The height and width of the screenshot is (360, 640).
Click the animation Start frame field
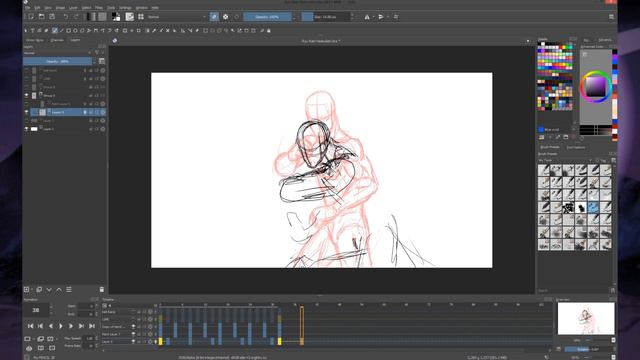[x=86, y=306]
